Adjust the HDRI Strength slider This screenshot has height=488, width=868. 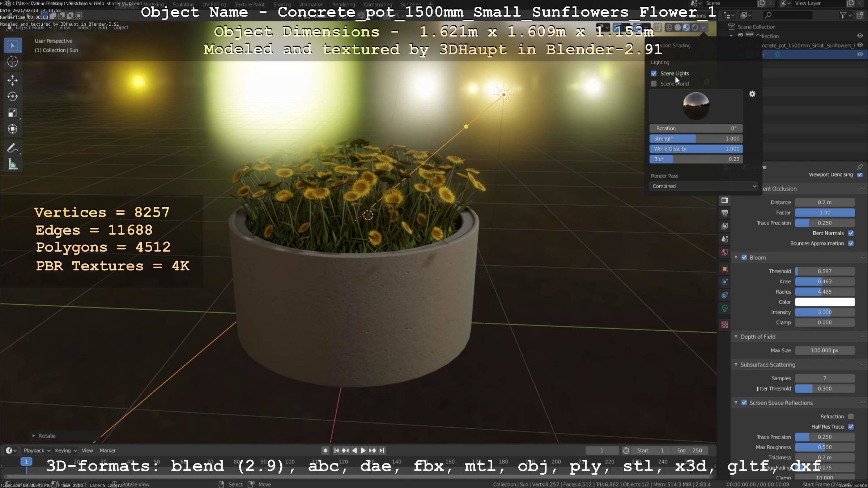[x=696, y=138]
